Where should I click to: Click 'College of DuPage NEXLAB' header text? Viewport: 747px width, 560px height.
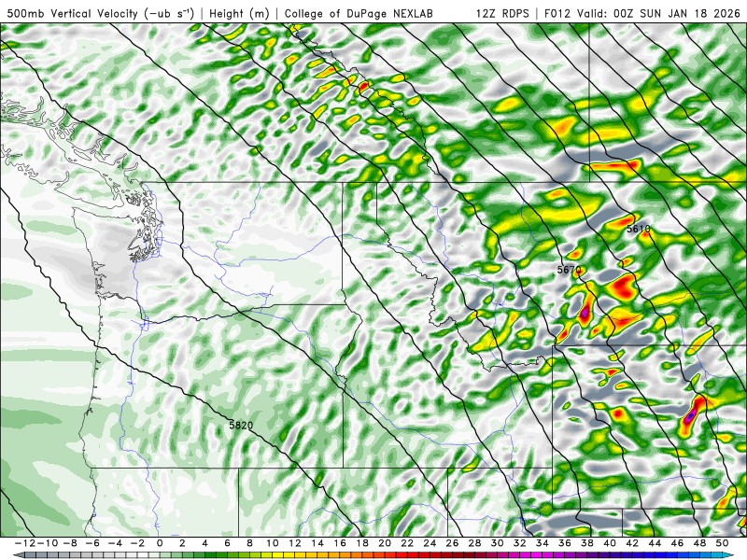pyautogui.click(x=359, y=13)
